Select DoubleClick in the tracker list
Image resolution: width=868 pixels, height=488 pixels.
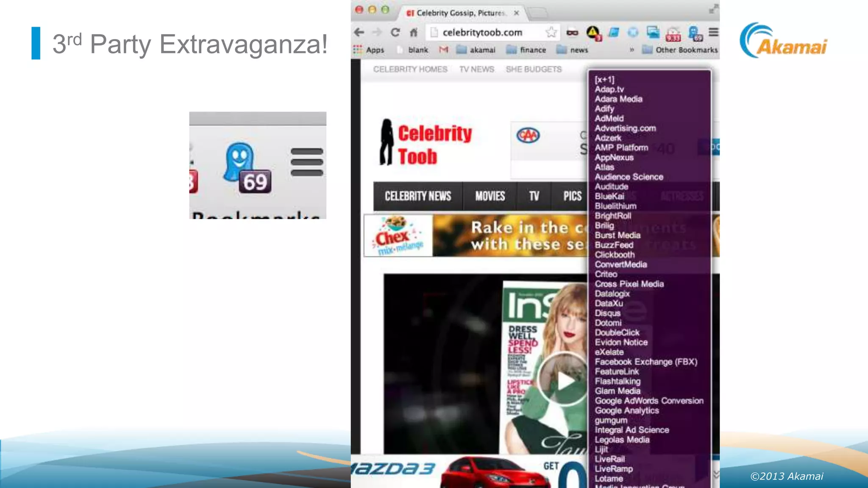617,333
